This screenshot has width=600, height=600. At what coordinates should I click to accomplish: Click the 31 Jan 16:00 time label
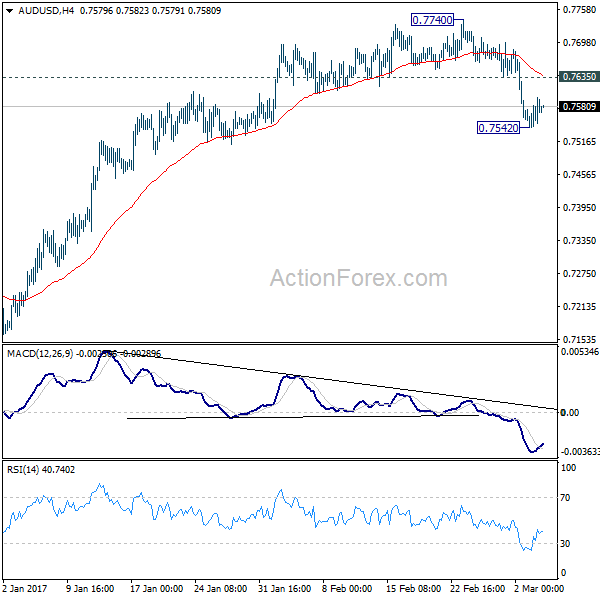(284, 588)
